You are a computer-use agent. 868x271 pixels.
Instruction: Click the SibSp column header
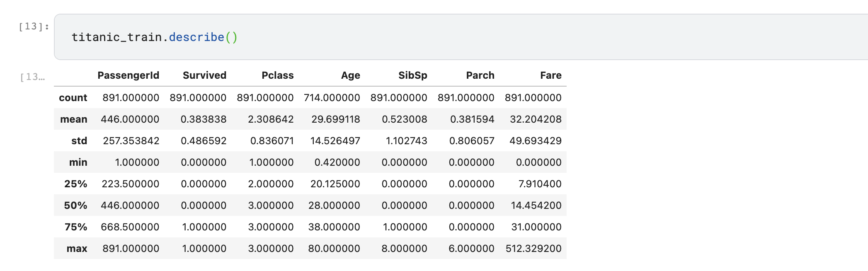click(x=413, y=75)
